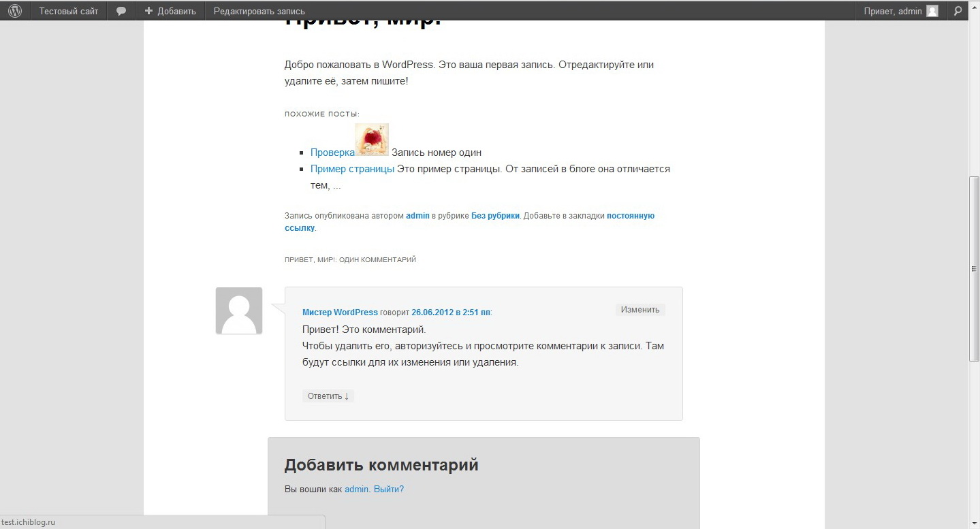Open the Без рубрики category link
Screen dimensions: 980x529
pyautogui.click(x=495, y=216)
